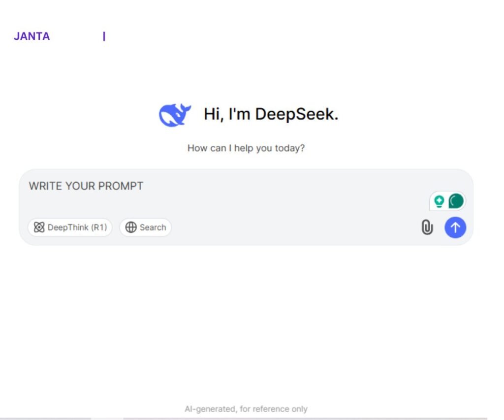Toggle the DeepThink (R1) mode
This screenshot has width=504, height=420.
(x=70, y=227)
